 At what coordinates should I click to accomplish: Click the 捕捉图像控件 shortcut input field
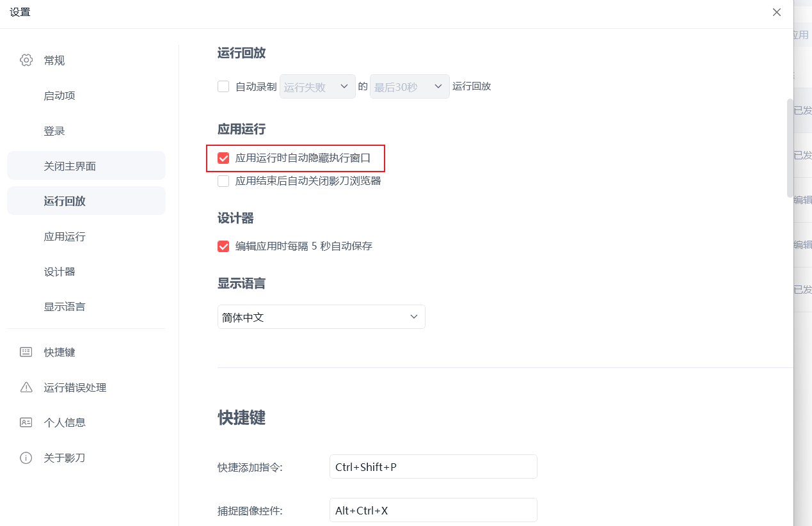coord(433,510)
